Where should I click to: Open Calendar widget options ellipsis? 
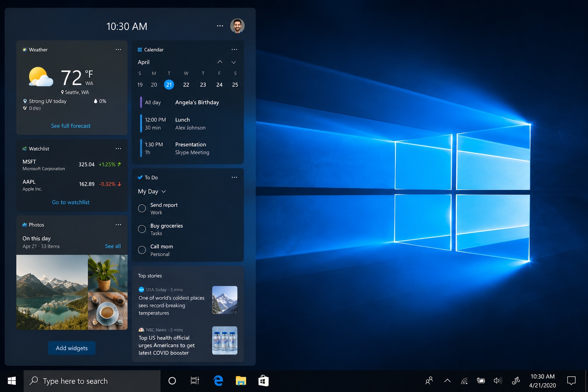point(234,49)
